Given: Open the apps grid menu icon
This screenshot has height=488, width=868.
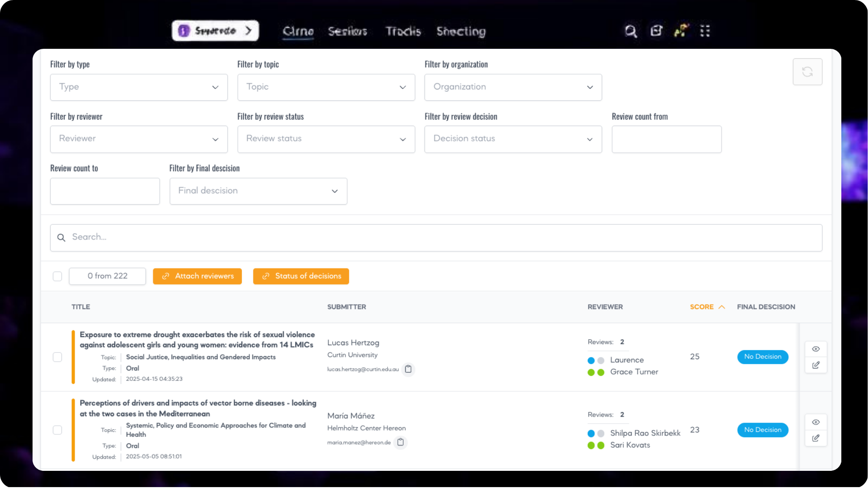Looking at the screenshot, I should click(705, 31).
